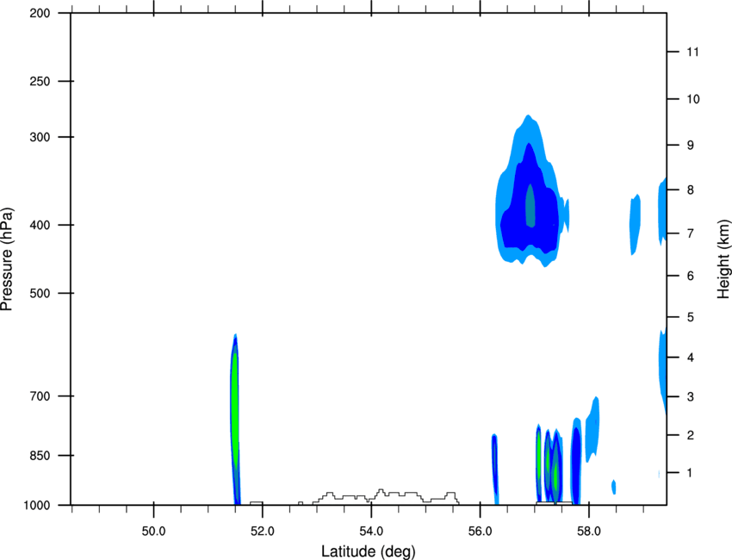This screenshot has height=560, width=732.
Task: Select the 250 pressure tick label
Action: pyautogui.click(x=40, y=81)
